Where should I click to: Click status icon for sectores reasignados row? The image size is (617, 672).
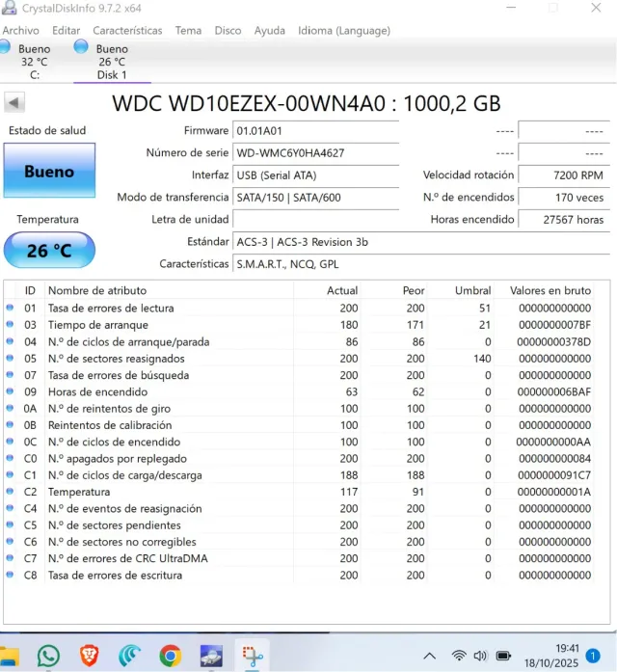click(x=10, y=358)
